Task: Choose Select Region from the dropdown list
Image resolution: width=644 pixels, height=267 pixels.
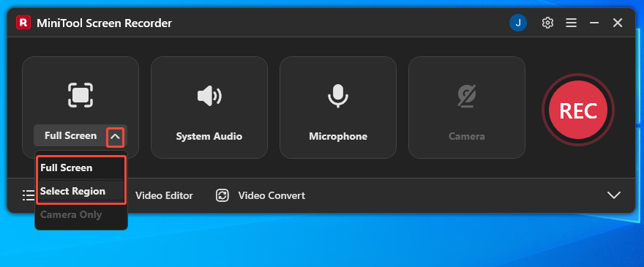Action: [x=81, y=191]
